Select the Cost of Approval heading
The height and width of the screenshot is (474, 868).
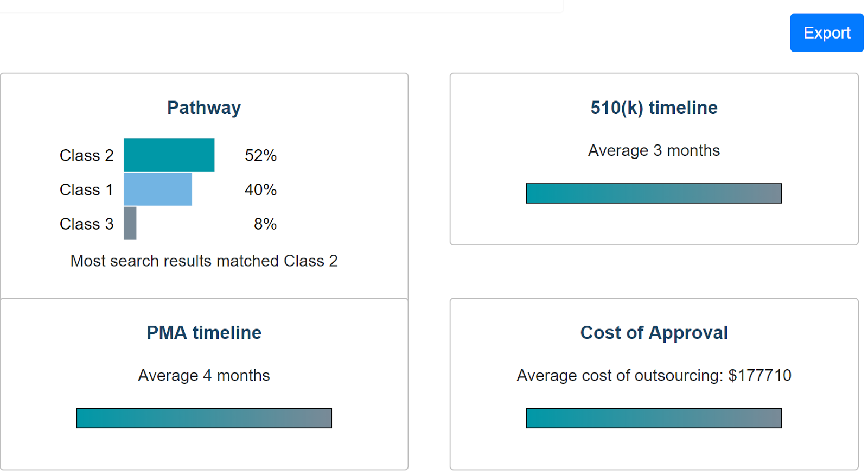click(654, 332)
